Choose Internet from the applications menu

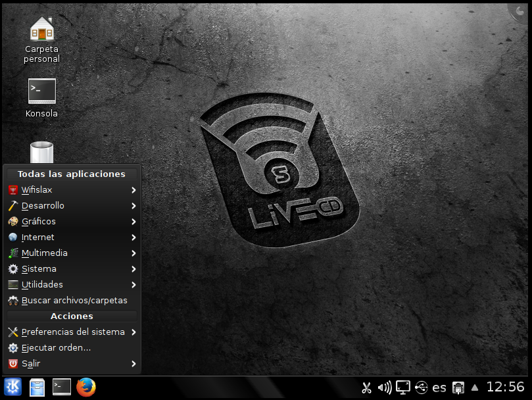(x=72, y=237)
